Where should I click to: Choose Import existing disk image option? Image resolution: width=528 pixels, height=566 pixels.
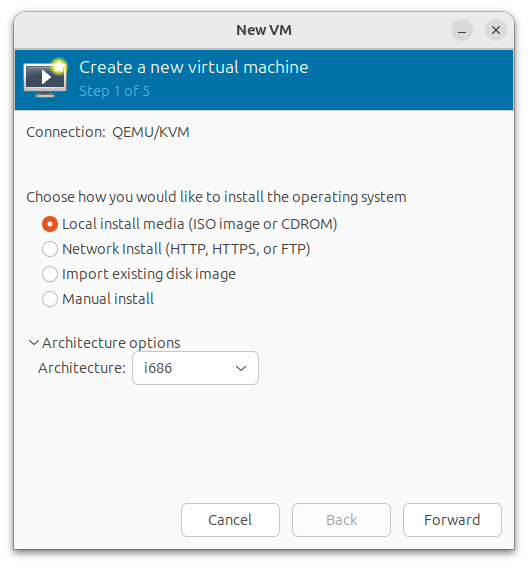[50, 274]
